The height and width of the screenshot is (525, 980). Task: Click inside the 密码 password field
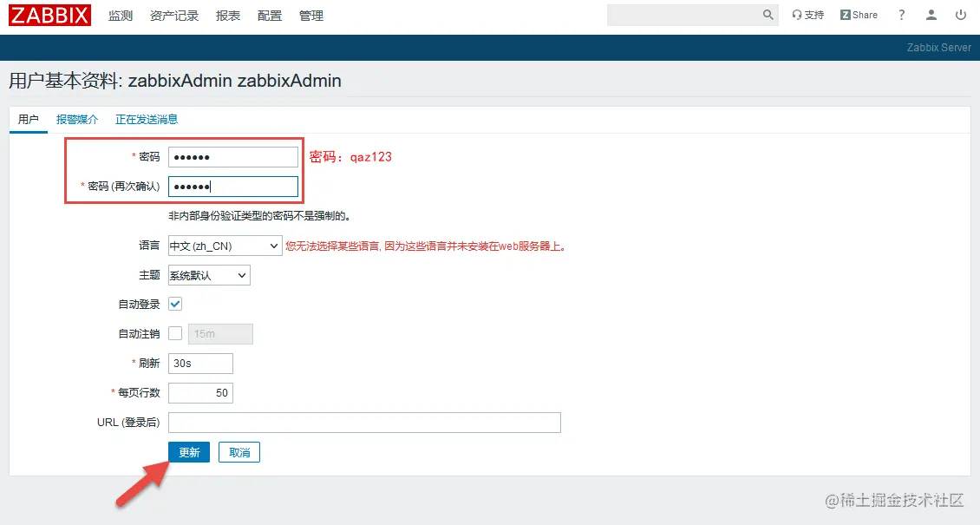(x=232, y=156)
